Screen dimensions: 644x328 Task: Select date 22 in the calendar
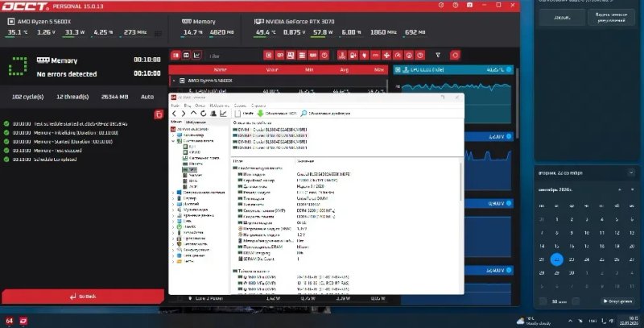[556, 259]
